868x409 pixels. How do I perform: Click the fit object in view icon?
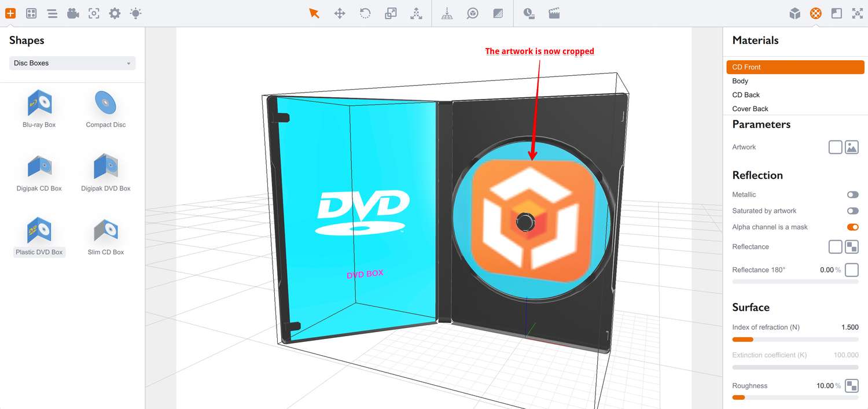[473, 13]
